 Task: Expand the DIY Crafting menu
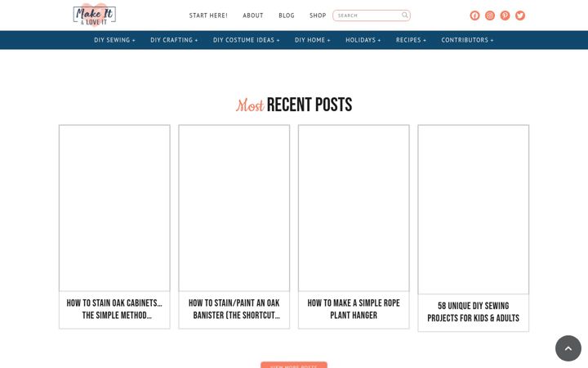click(174, 40)
